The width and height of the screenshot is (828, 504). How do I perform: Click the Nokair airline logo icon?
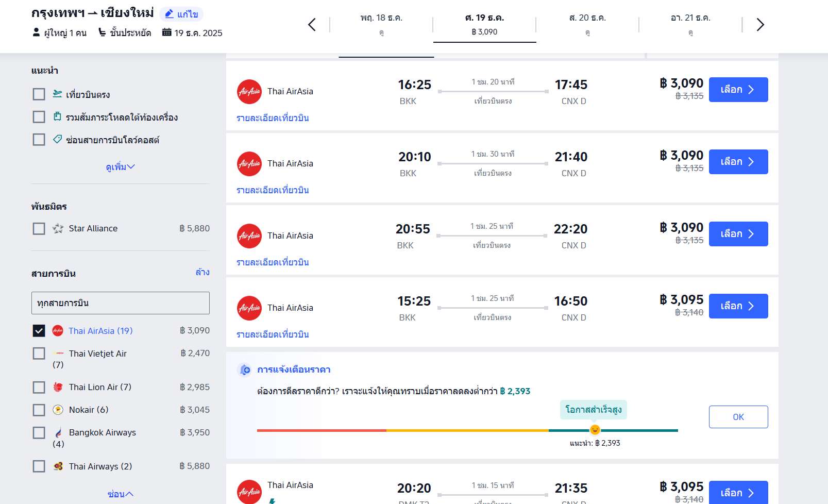click(x=58, y=410)
